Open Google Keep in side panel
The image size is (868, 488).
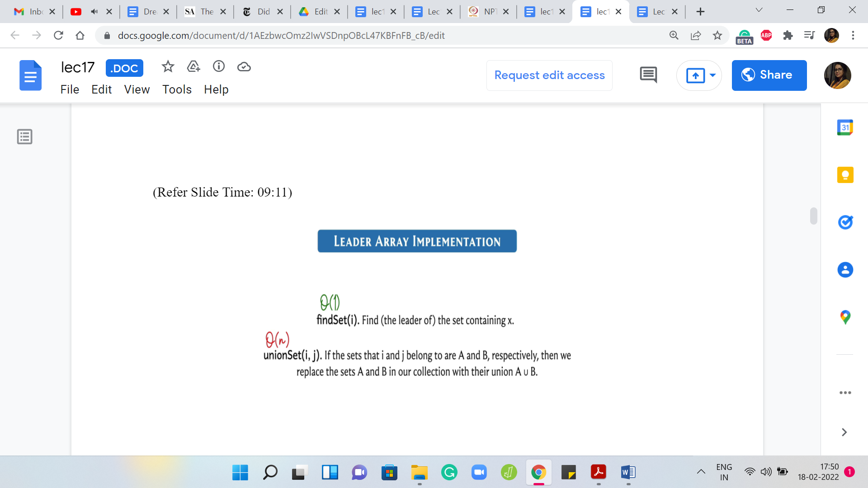(845, 175)
